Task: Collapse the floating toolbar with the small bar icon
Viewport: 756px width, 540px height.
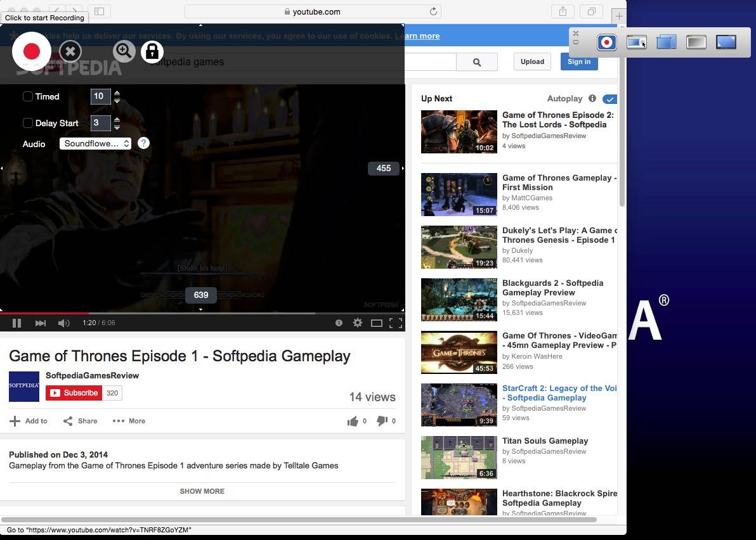Action: tap(576, 42)
